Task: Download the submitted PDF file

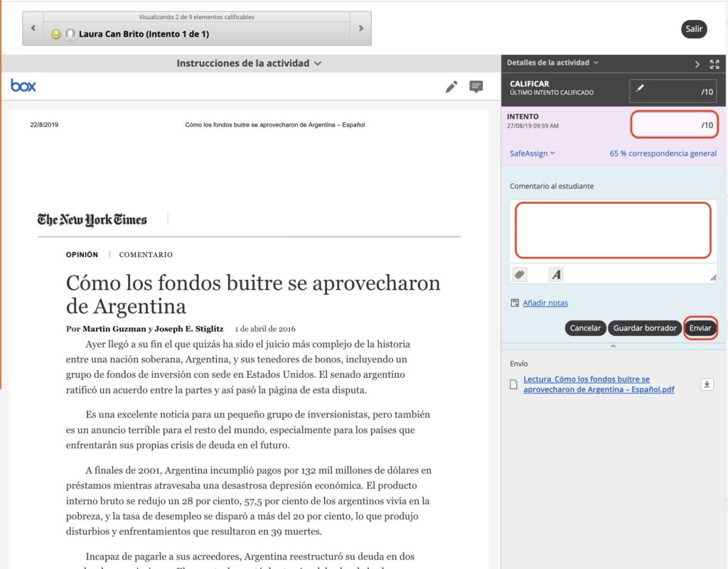Action: coord(707,384)
